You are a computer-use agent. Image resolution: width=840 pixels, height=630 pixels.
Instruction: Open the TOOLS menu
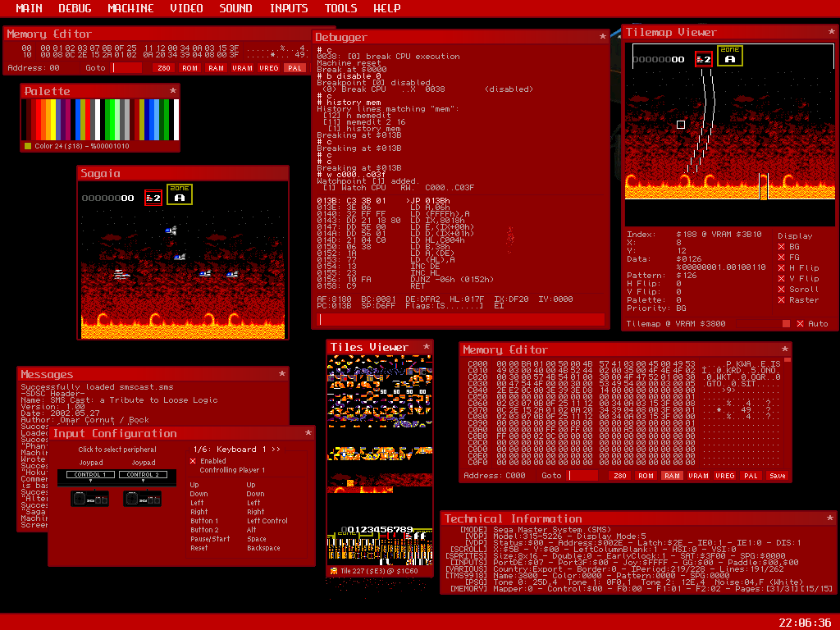340,8
